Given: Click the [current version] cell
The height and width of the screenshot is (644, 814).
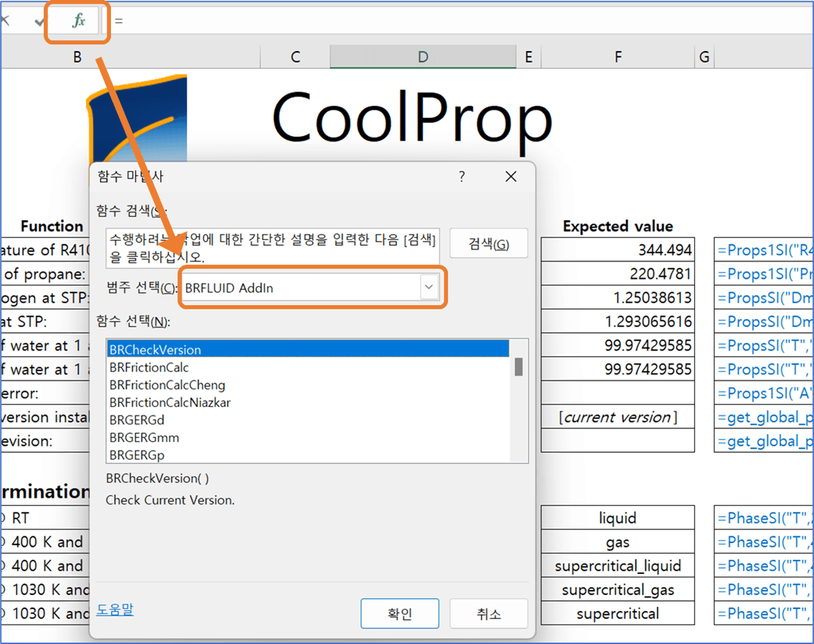Looking at the screenshot, I should point(618,417).
